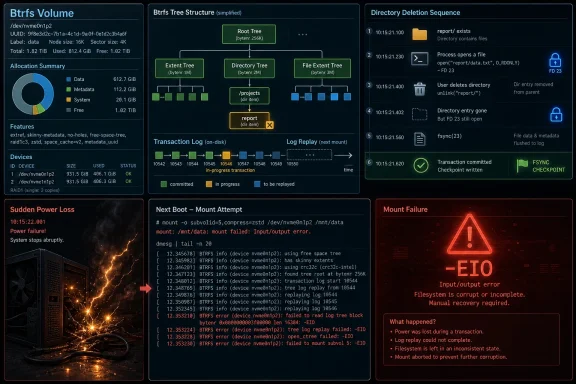Select the /dev/nvme0n1p2 device row
The width and height of the screenshot is (576, 384).
73,174
